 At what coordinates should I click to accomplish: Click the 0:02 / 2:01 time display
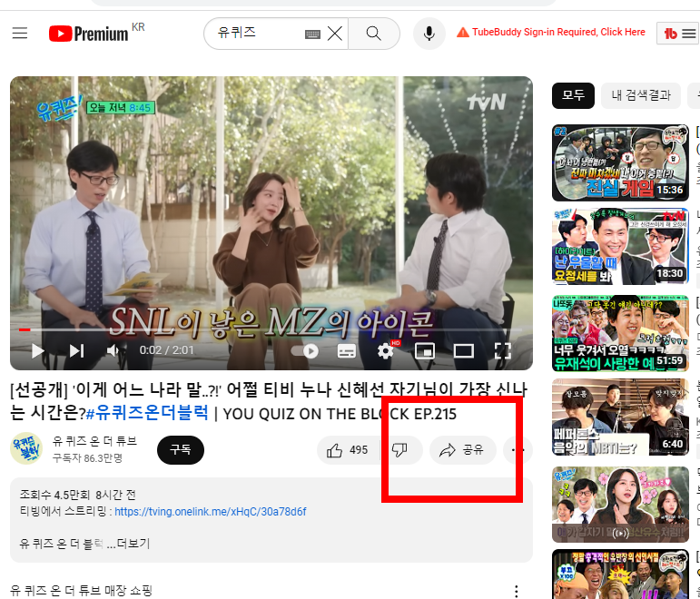(166, 350)
